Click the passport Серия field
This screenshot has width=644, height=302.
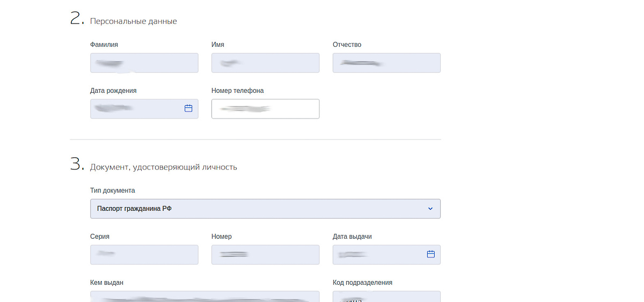(x=144, y=255)
